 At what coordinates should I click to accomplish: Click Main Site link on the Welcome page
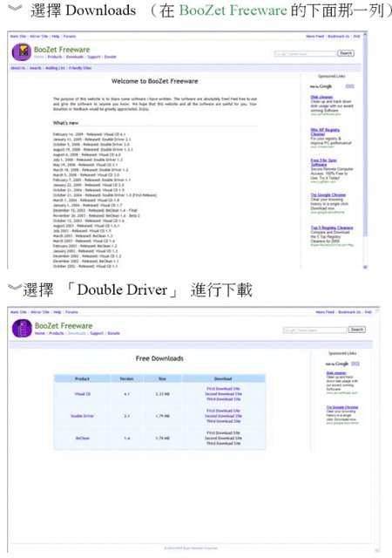click(x=18, y=37)
